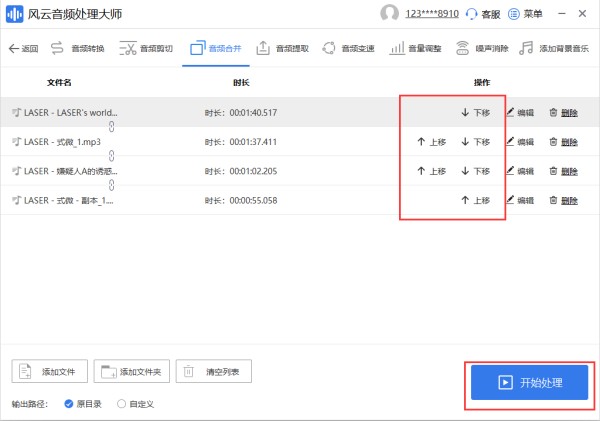Image resolution: width=600 pixels, height=421 pixels.
Task: Go back using the 返回 button
Action: tap(23, 48)
